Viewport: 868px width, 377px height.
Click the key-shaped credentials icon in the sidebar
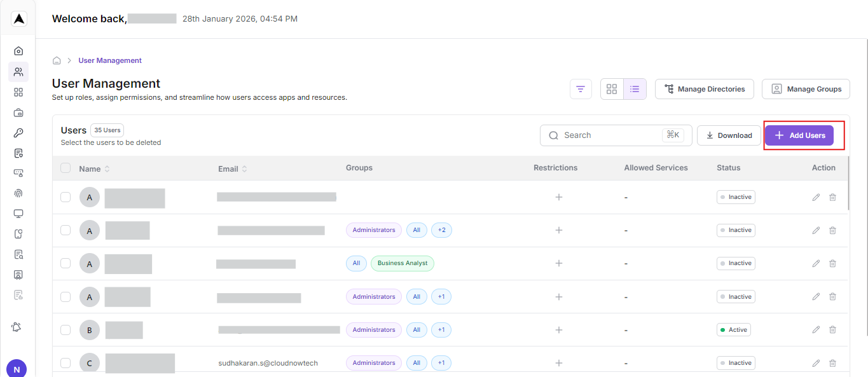(x=18, y=133)
